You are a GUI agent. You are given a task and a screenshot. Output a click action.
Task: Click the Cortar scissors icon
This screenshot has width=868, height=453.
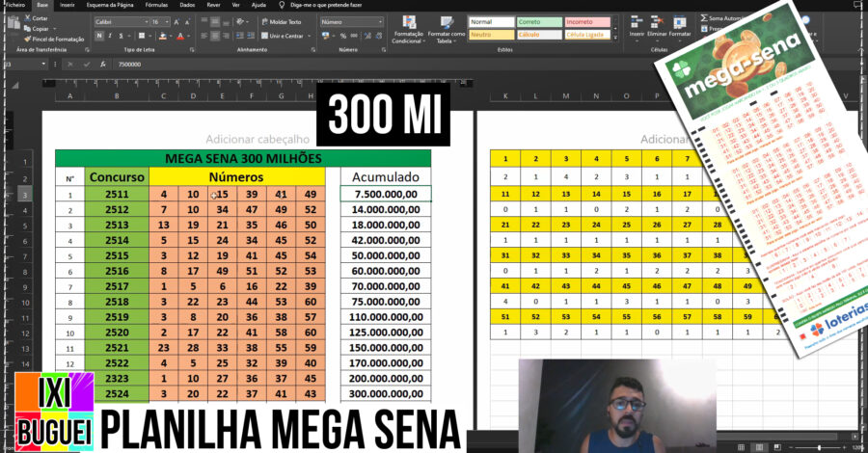pos(28,18)
